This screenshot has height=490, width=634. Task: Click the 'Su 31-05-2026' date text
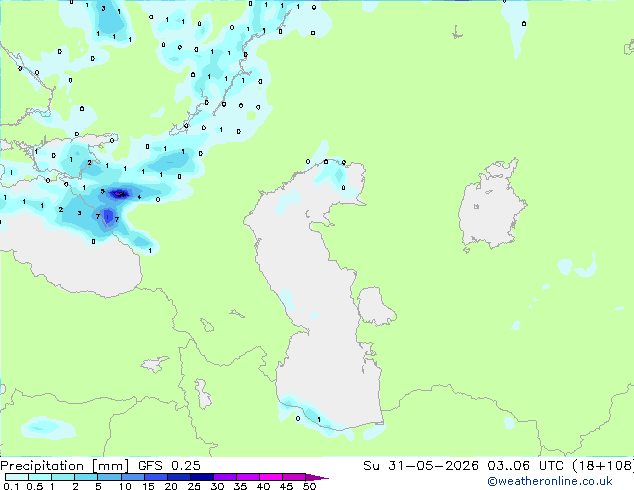click(421, 466)
